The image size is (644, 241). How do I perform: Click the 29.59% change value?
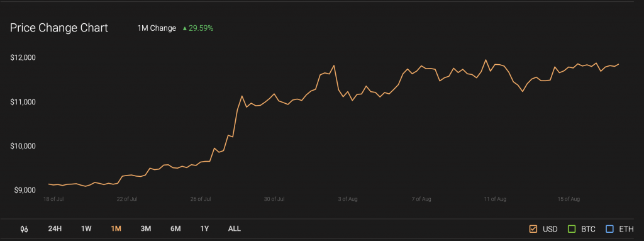pos(201,28)
